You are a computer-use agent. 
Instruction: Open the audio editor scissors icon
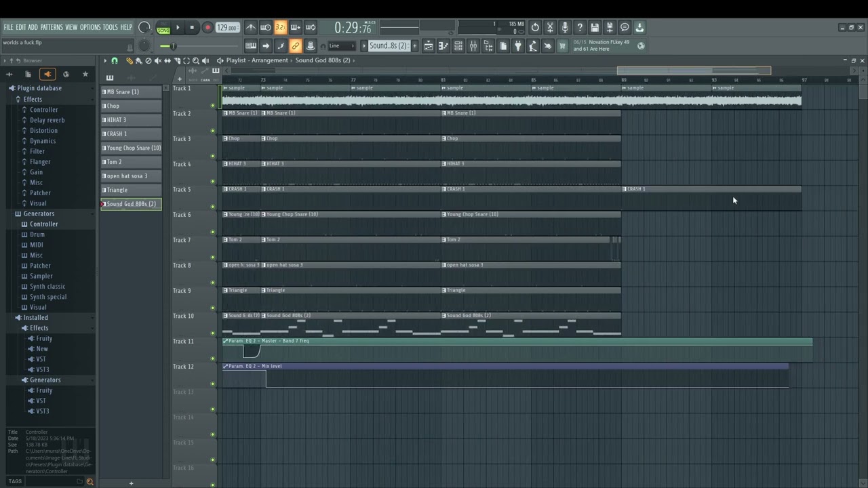[550, 28]
